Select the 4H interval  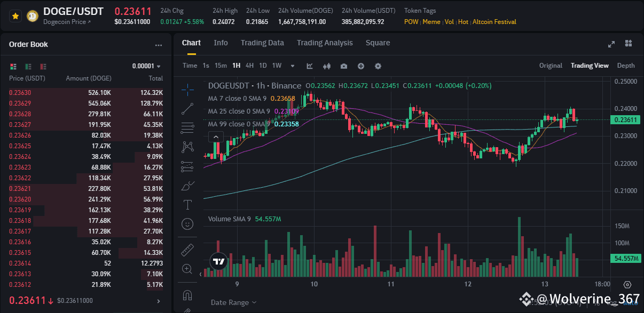(249, 66)
